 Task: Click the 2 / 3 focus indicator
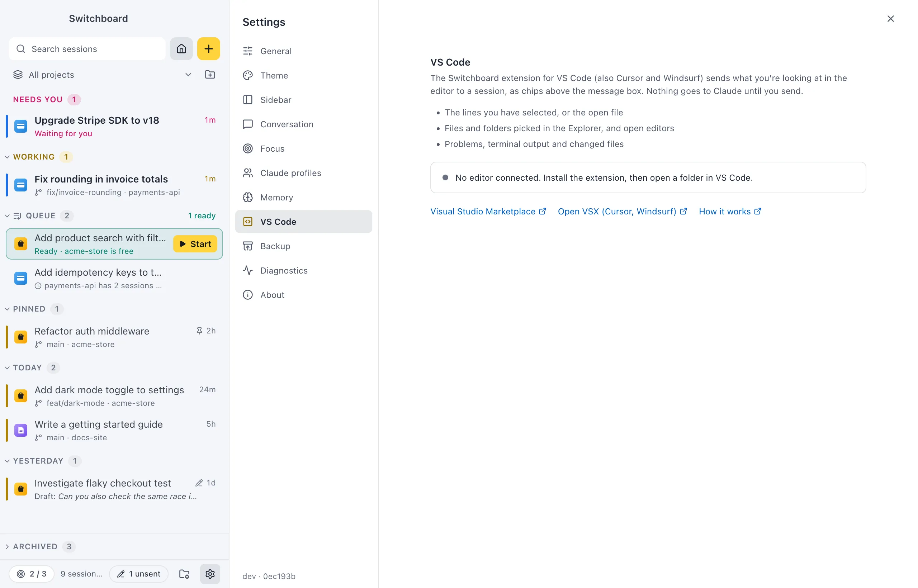point(32,574)
